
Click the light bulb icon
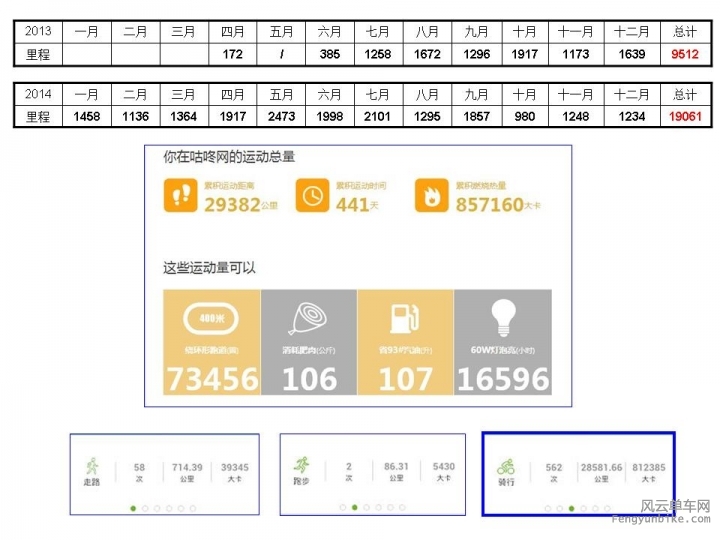(x=502, y=319)
